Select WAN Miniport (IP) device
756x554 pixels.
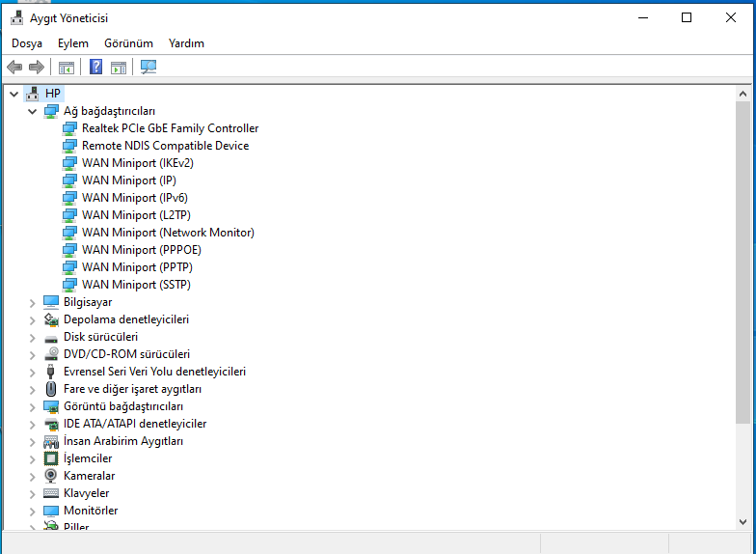tap(129, 180)
